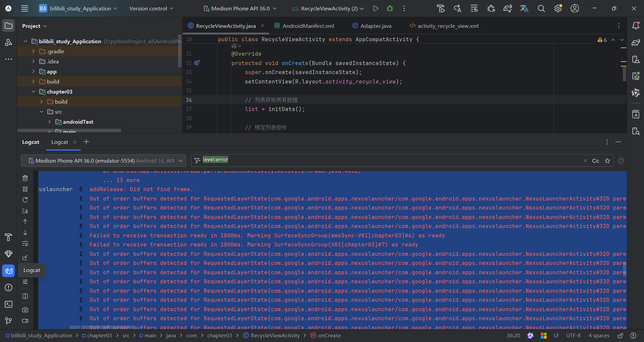Pause the Logcat output
The width and height of the screenshot is (644, 342).
click(25, 189)
